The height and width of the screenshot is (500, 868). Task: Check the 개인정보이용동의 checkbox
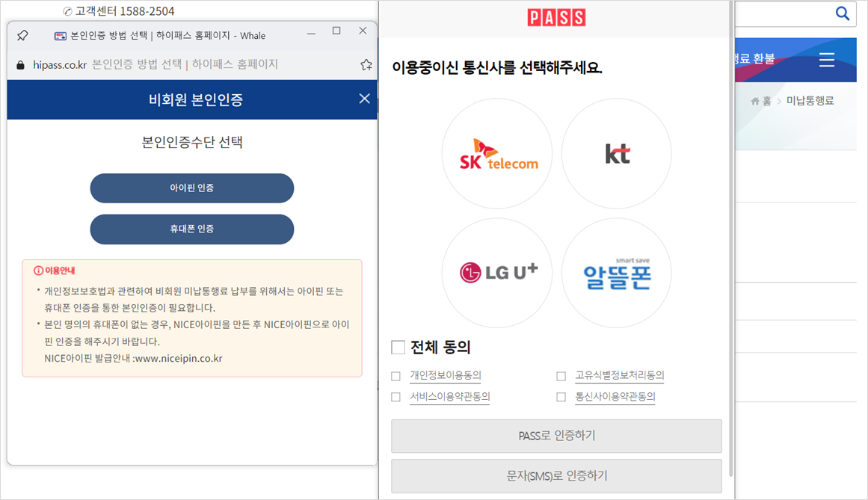pyautogui.click(x=395, y=376)
